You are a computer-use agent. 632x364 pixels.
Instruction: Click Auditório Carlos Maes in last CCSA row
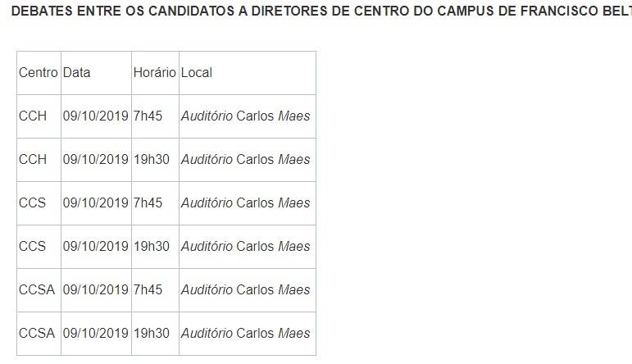pyautogui.click(x=245, y=334)
